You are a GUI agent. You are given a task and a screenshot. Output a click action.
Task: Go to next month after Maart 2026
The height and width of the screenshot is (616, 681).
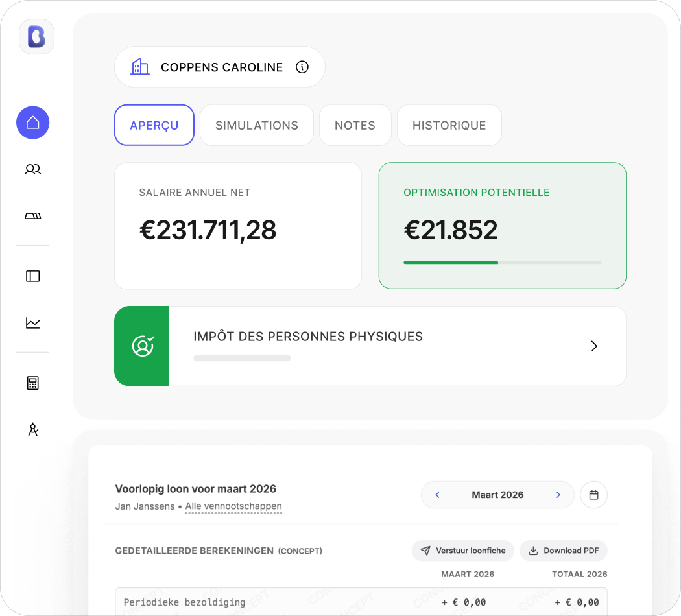[x=558, y=495]
